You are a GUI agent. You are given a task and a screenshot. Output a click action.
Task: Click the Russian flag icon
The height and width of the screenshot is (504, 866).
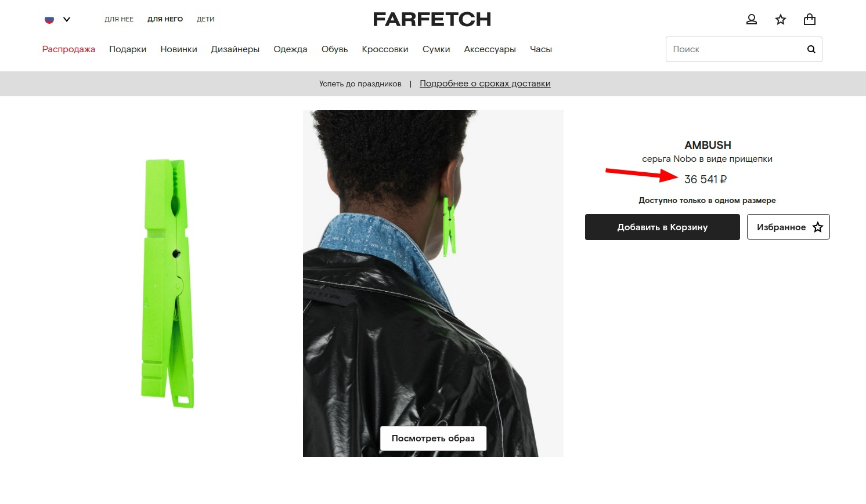[x=49, y=19]
